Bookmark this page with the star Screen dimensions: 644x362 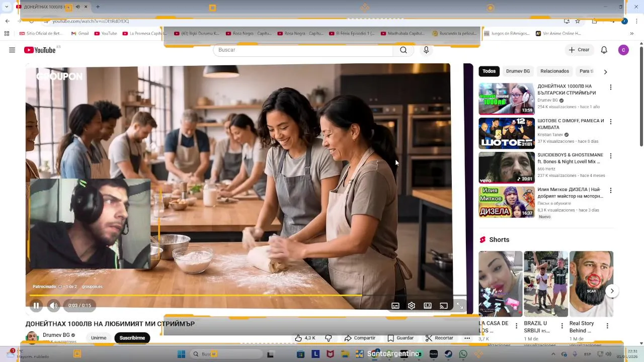578,21
